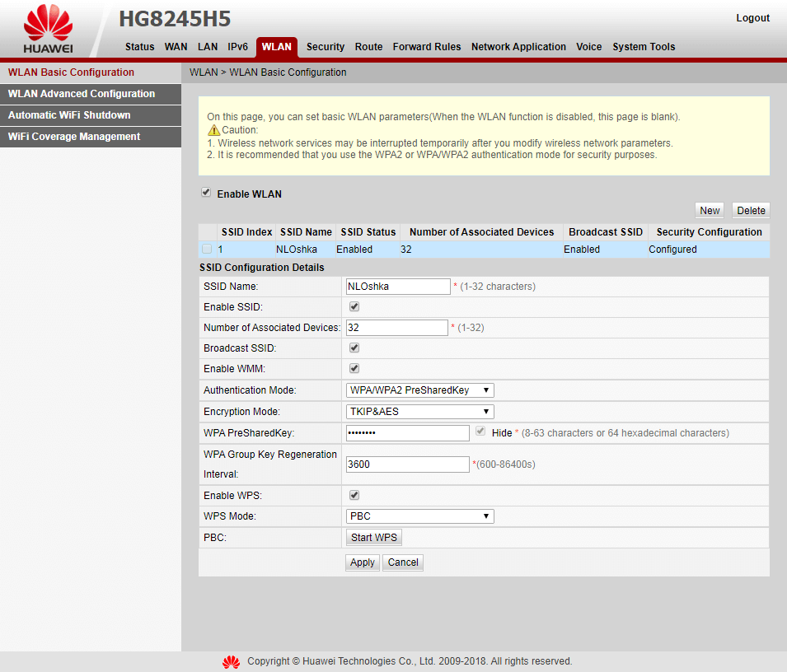
Task: Disable the Enable WPS checkbox
Action: [354, 495]
